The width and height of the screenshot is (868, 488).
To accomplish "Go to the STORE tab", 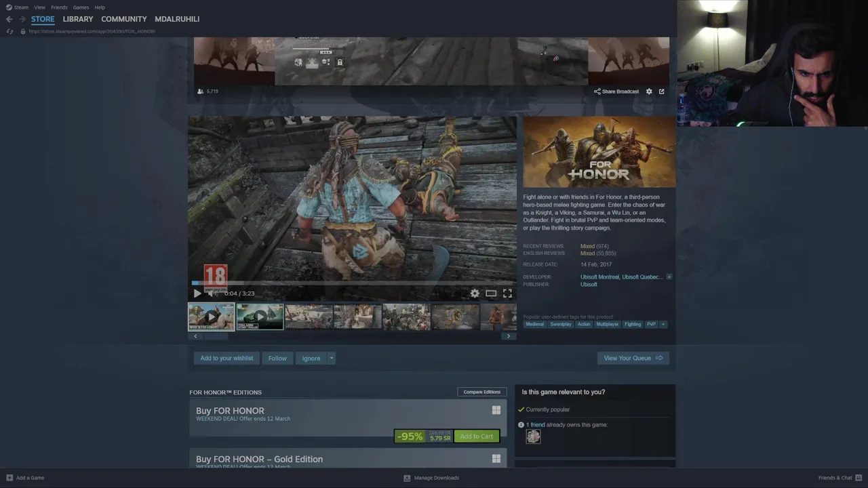I will coord(43,19).
